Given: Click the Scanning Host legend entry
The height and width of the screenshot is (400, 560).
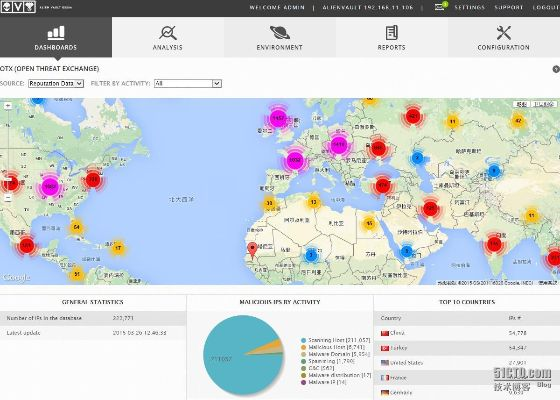Looking at the screenshot, I should (x=336, y=340).
